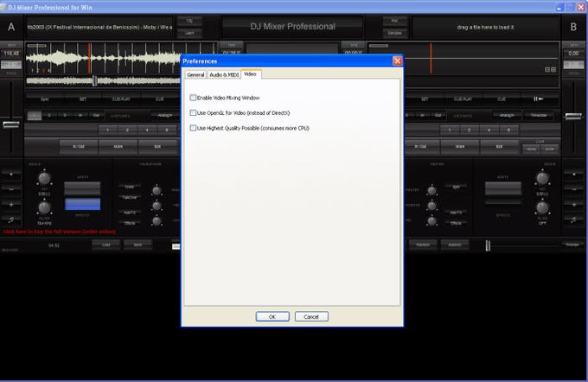Click deck A Sync button
588x382 pixels.
(45, 99)
